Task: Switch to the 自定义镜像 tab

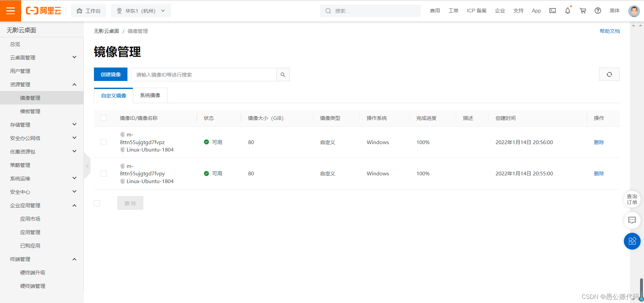Action: point(114,95)
